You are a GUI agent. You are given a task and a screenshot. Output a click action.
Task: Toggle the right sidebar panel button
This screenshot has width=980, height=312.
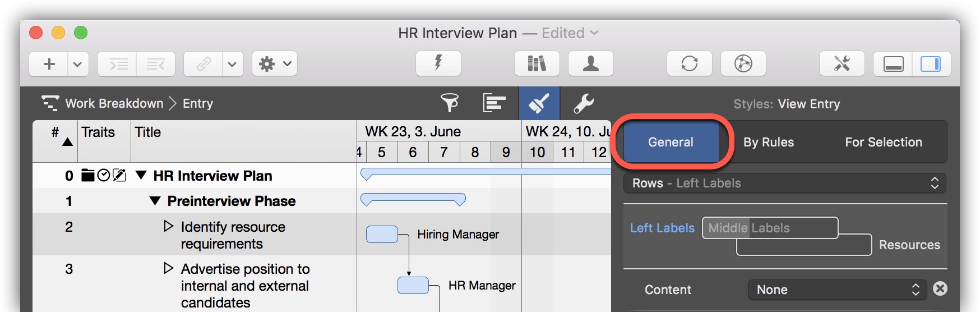click(x=931, y=63)
